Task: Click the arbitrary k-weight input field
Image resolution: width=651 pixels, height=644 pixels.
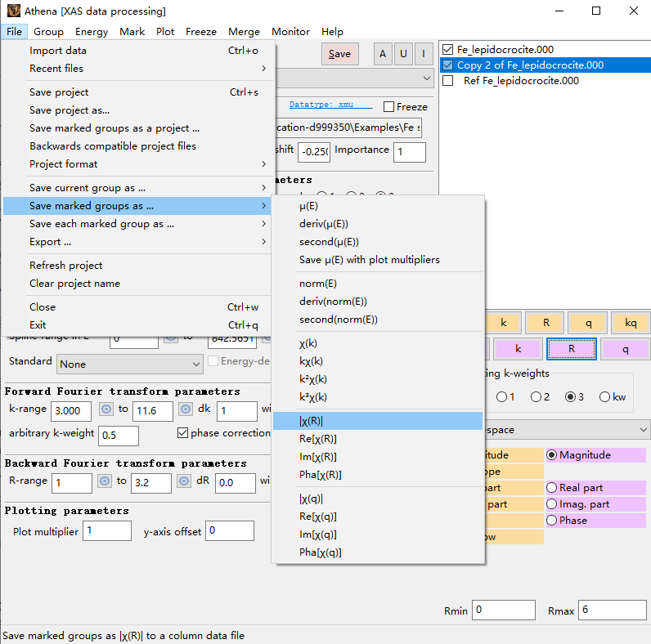Action: [119, 436]
